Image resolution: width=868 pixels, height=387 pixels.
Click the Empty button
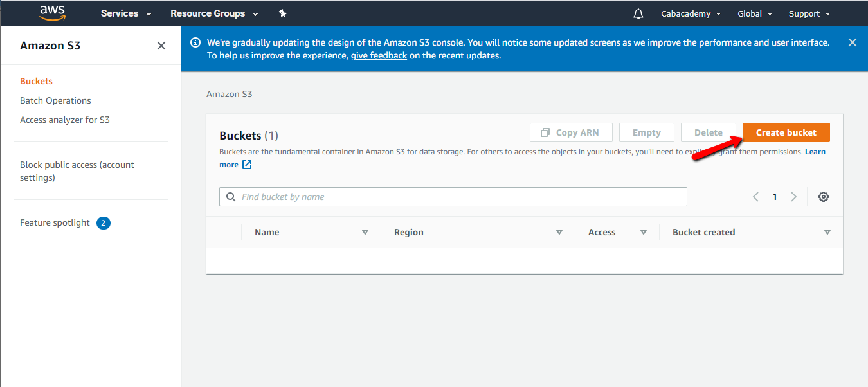point(647,132)
